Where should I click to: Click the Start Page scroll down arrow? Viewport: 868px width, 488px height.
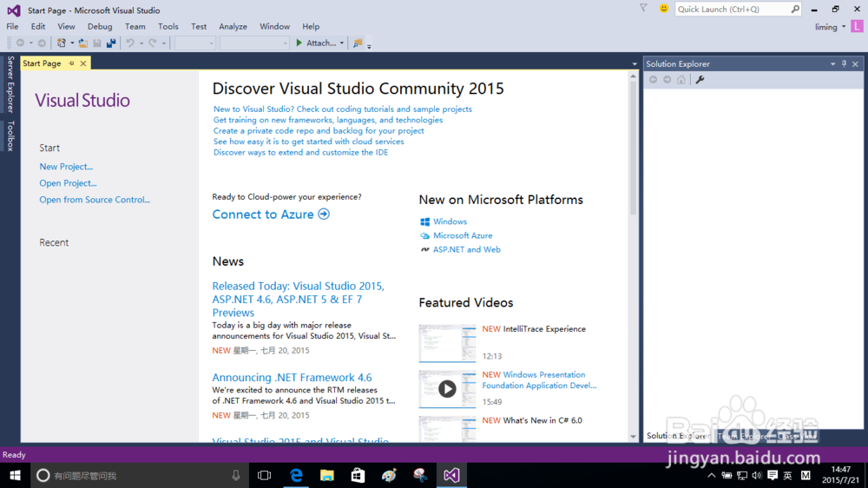coord(634,437)
